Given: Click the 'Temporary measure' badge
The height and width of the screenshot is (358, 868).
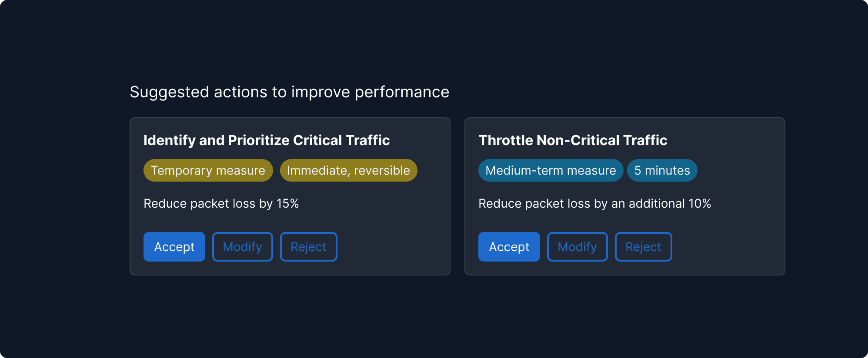Looking at the screenshot, I should pyautogui.click(x=208, y=170).
